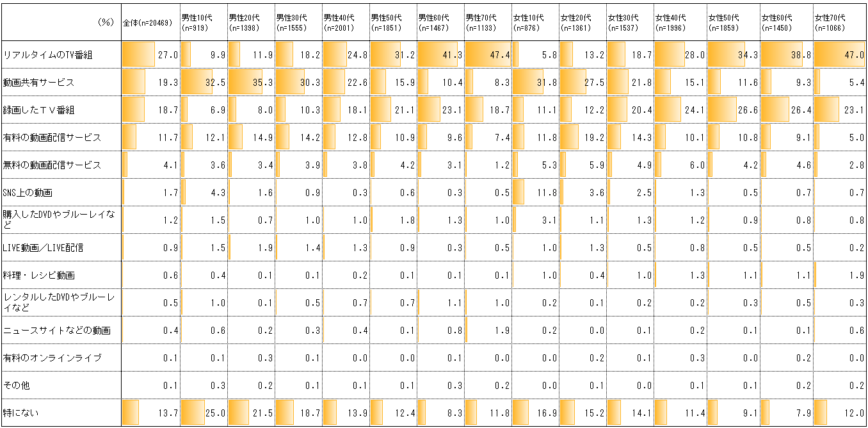868x428 pixels.
Task: Click the "女性10代" column header
Action: 528,23
